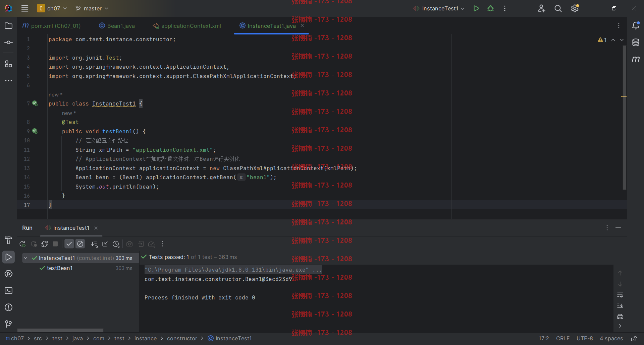Viewport: 644px width, 345px height.
Task: Open the master branch dropdown
Action: (x=92, y=8)
